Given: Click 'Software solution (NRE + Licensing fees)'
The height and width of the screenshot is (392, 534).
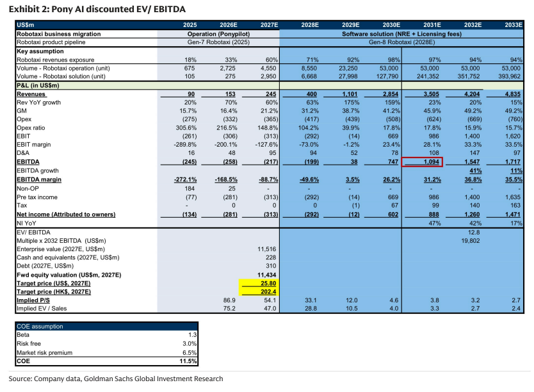Looking at the screenshot, I should pos(401,34).
